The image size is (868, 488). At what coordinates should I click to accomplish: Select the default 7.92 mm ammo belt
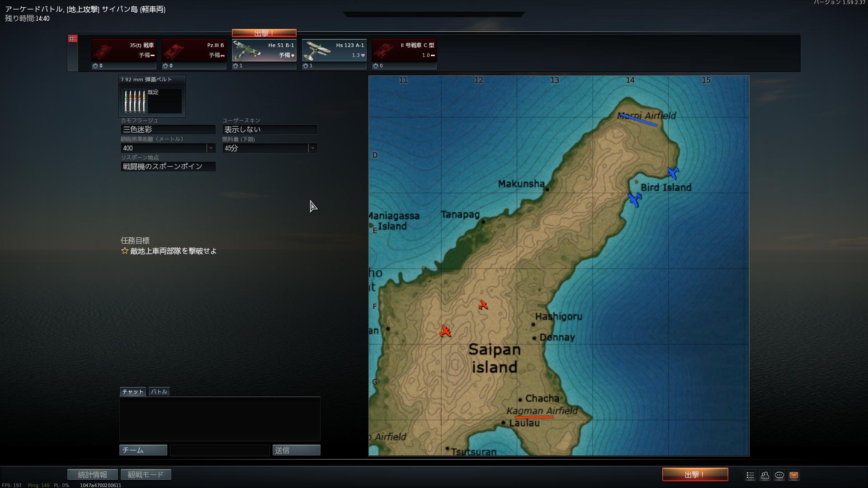[152, 101]
